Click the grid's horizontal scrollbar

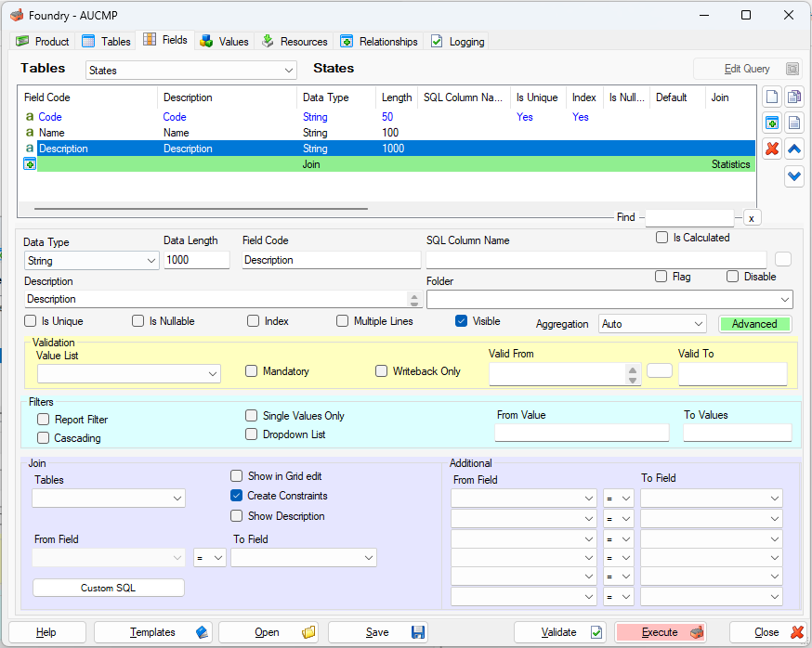tap(201, 209)
